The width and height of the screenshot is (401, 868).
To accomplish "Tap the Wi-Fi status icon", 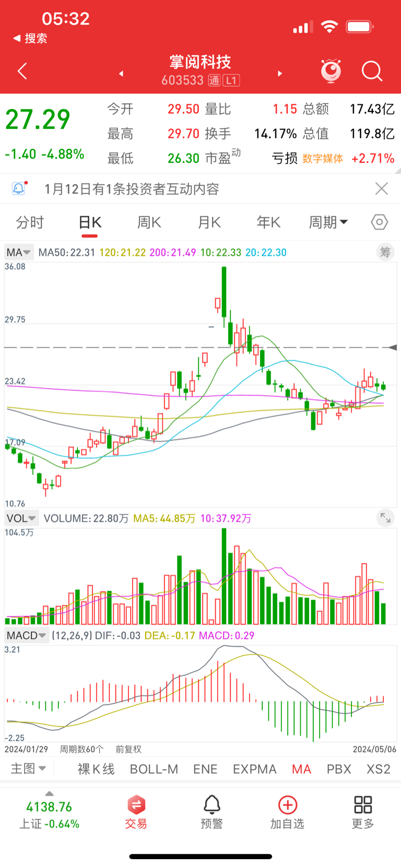I will [329, 27].
